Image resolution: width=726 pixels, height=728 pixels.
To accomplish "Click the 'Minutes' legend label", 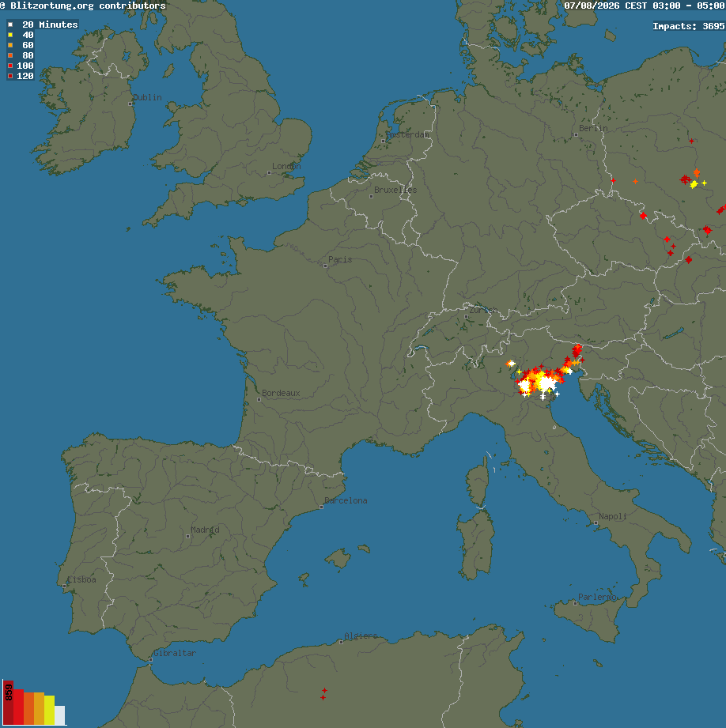I will tap(58, 25).
